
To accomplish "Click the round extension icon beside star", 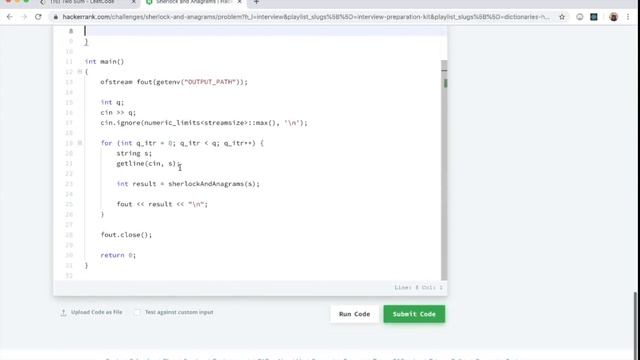I will [x=580, y=17].
